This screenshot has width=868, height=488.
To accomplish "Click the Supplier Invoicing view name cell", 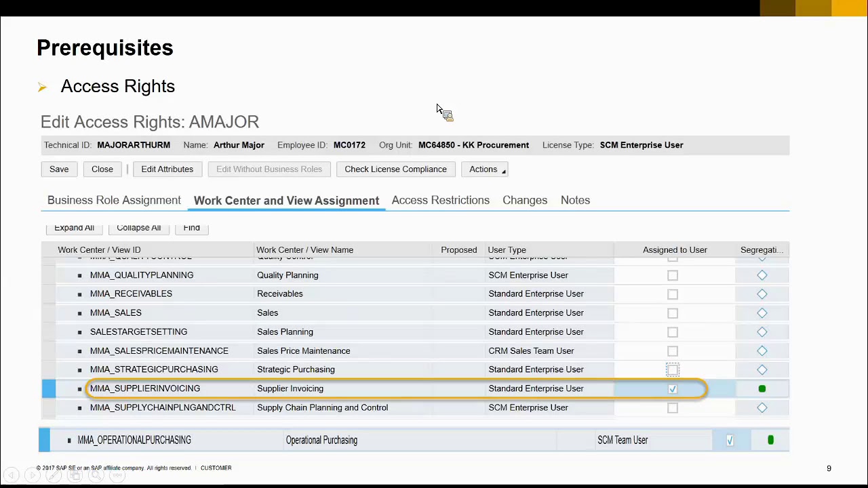I will tap(290, 389).
